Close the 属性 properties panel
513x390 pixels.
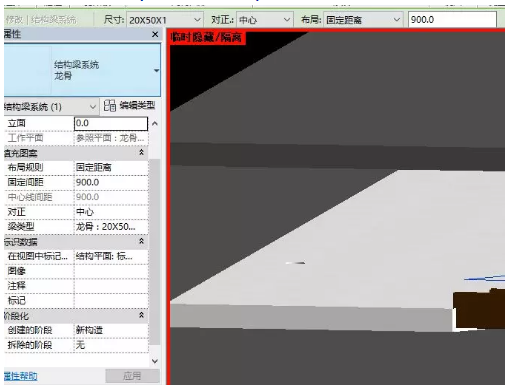(x=155, y=34)
